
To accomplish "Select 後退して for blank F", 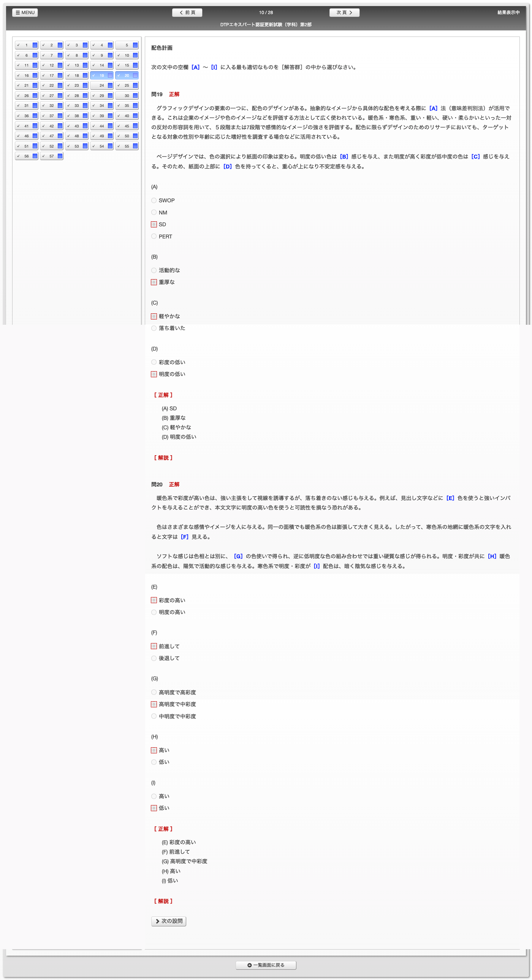I will [x=154, y=658].
